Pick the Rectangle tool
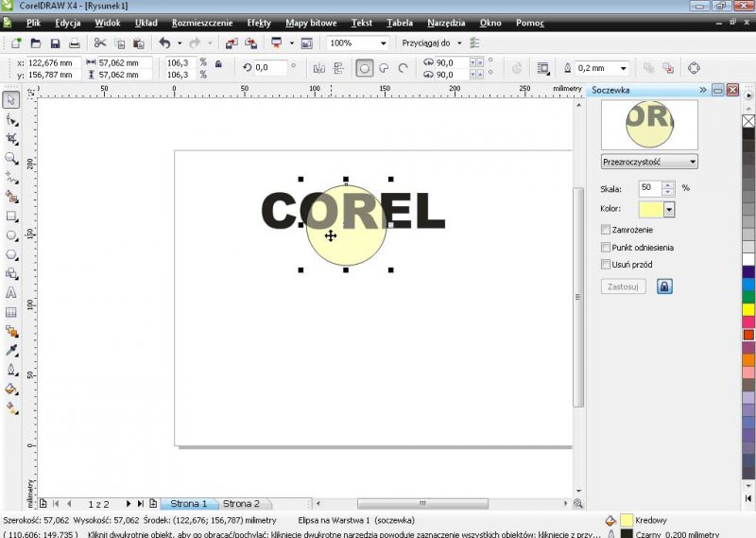 click(x=11, y=216)
